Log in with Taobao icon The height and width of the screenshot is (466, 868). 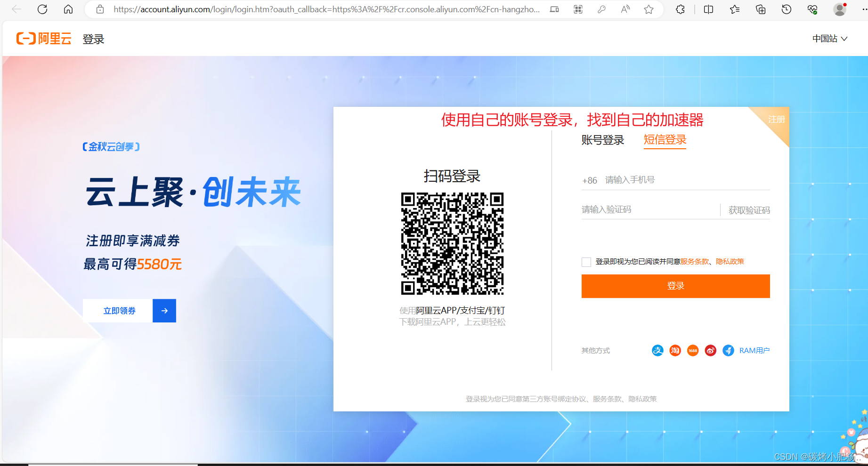[x=675, y=350]
